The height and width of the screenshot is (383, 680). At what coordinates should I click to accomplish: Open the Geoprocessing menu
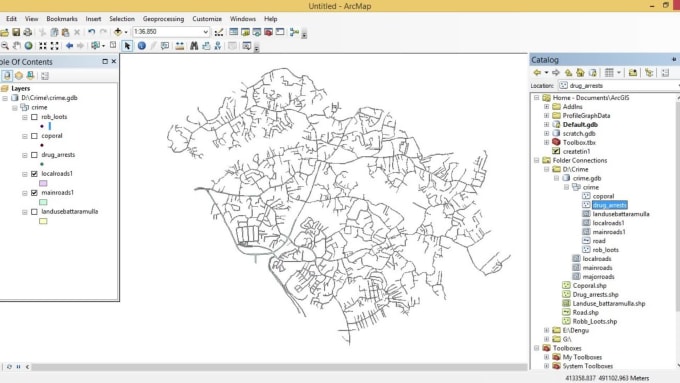point(163,19)
